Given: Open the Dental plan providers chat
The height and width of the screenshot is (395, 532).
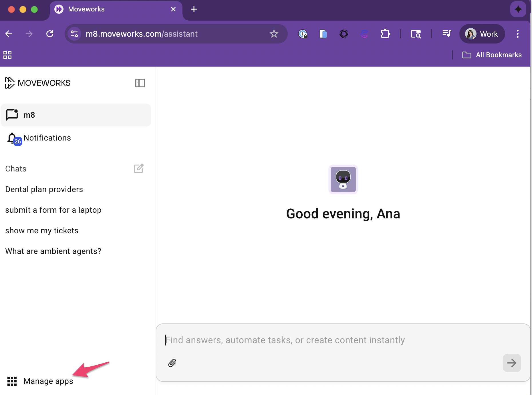Looking at the screenshot, I should (x=44, y=189).
